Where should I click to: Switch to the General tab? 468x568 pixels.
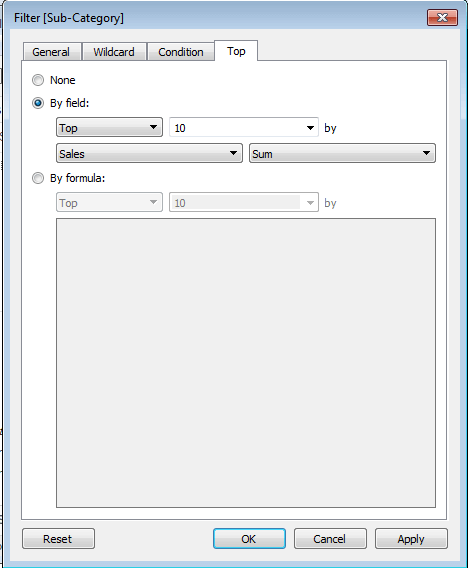[51, 52]
